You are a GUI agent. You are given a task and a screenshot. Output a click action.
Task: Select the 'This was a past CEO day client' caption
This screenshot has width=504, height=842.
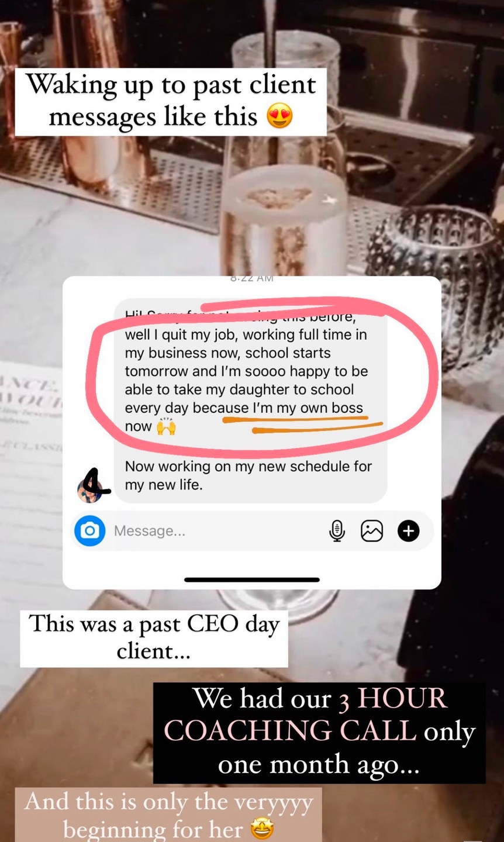click(154, 638)
